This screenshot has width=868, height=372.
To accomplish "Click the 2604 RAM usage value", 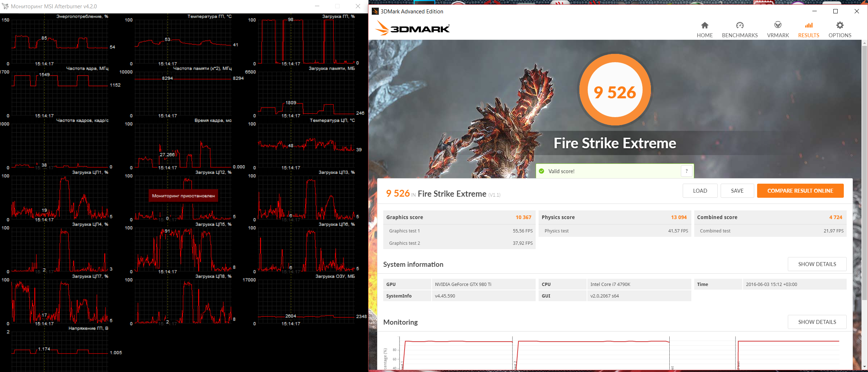I will pos(291,316).
